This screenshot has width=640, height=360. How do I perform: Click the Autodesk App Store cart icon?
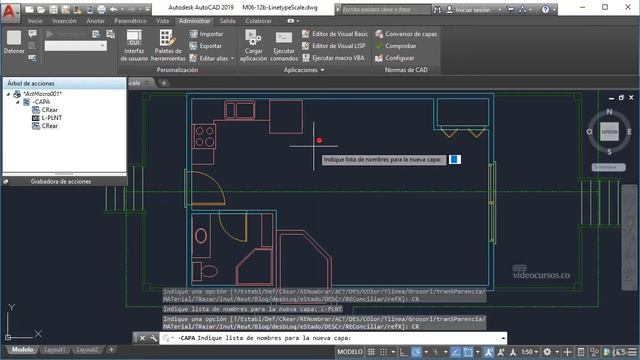pyautogui.click(x=510, y=9)
